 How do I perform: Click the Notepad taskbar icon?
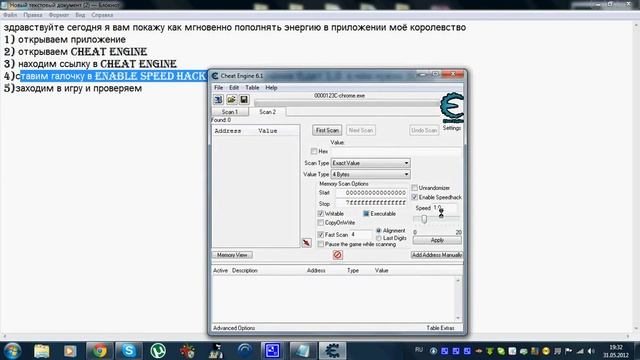coord(303,351)
